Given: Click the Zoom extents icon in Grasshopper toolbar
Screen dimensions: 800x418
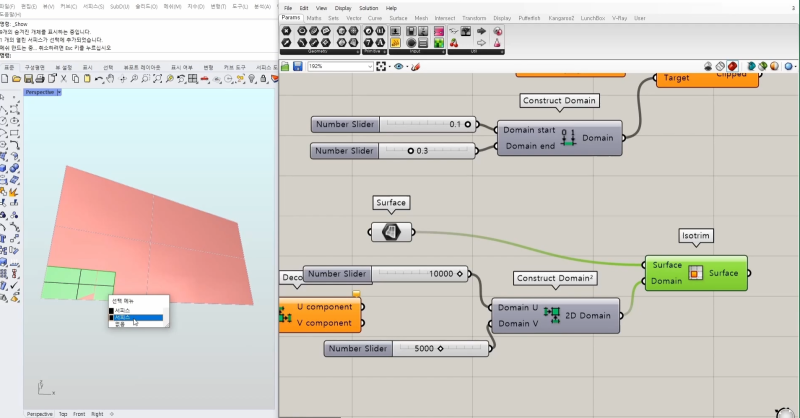Looking at the screenshot, I should click(381, 66).
